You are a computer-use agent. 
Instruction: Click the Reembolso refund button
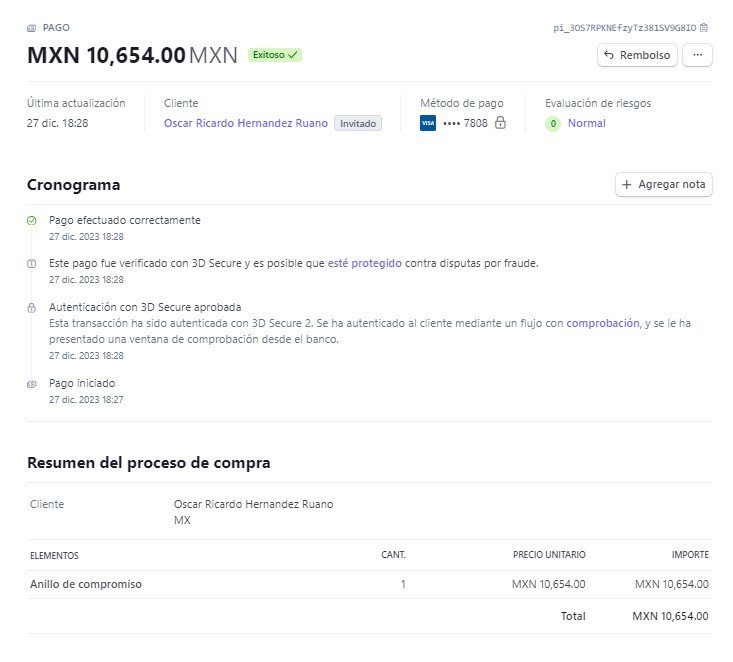click(637, 55)
